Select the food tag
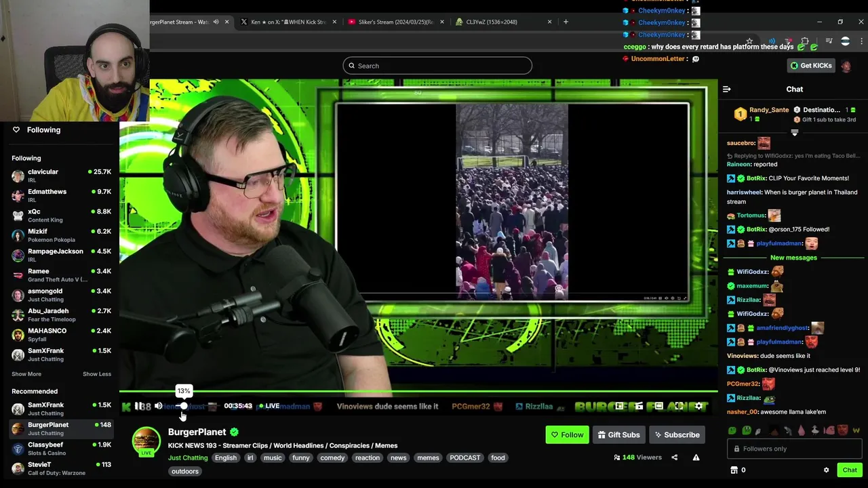868x488 pixels. 498,457
